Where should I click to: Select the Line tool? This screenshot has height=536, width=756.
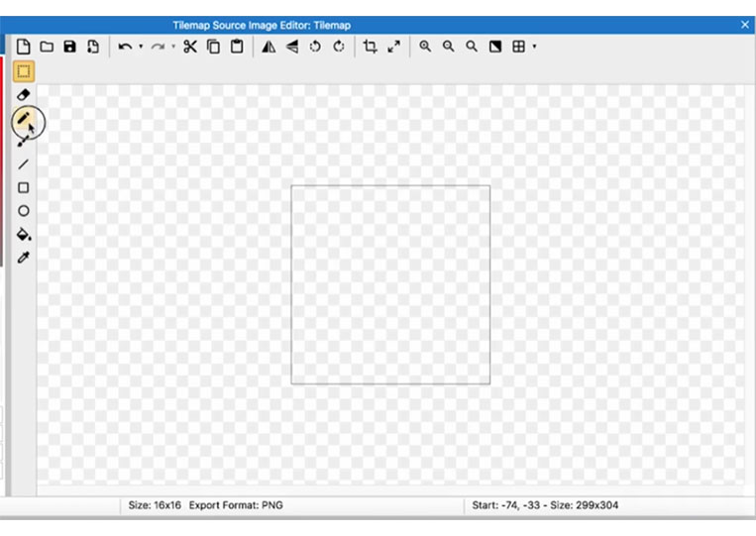coord(23,164)
